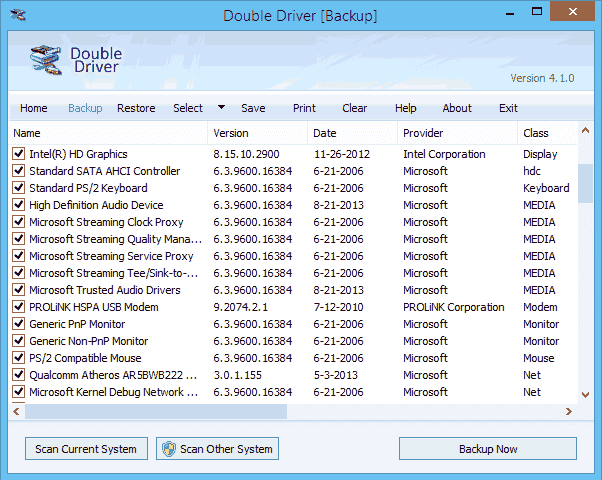Image resolution: width=602 pixels, height=480 pixels.
Task: Toggle Microsoft Trusted Audio Drivers checkbox
Action: pyautogui.click(x=18, y=290)
